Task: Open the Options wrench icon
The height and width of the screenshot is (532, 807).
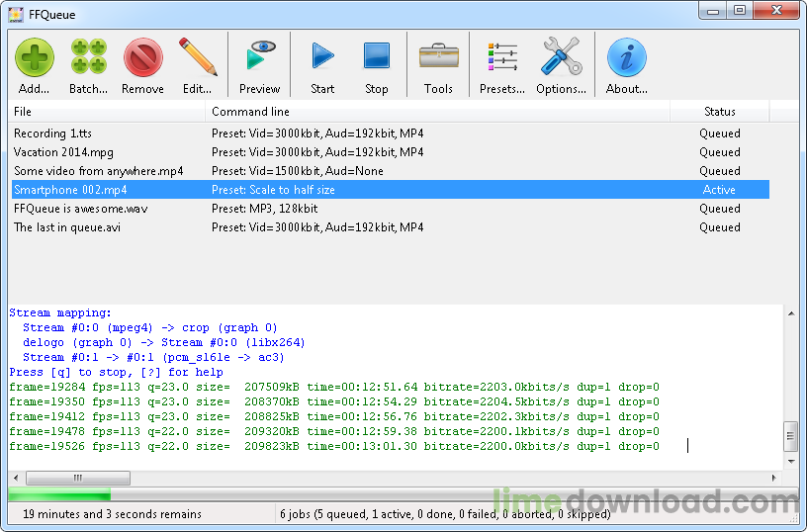Action: tap(561, 59)
